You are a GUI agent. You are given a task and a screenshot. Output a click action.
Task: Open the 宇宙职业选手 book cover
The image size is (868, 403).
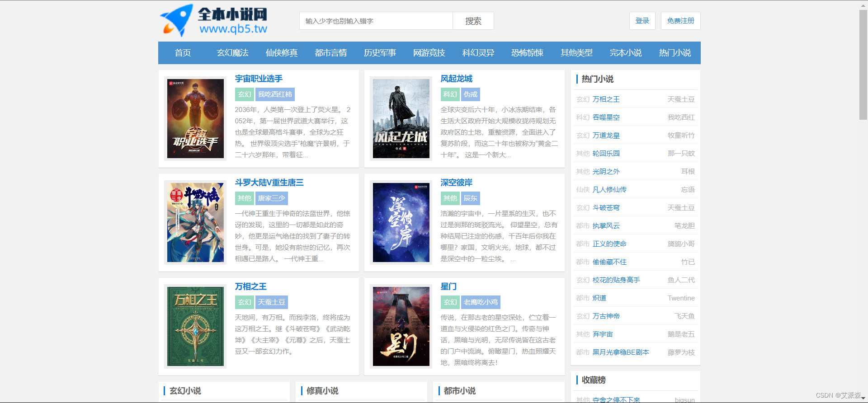(x=195, y=118)
